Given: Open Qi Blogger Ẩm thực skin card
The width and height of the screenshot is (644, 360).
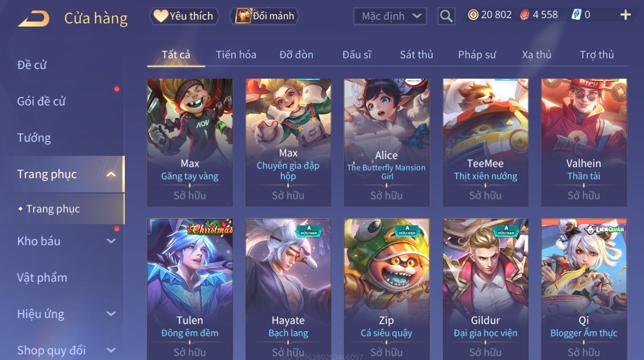Looking at the screenshot, I should point(584,289).
